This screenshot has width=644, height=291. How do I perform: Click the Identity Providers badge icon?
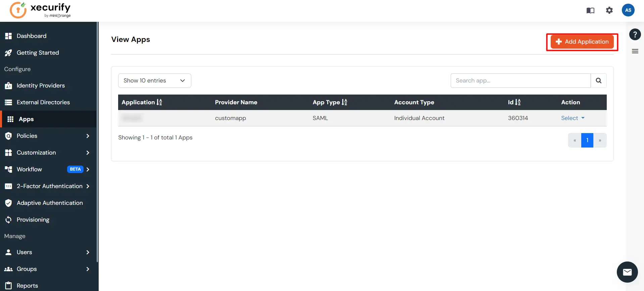coord(8,85)
